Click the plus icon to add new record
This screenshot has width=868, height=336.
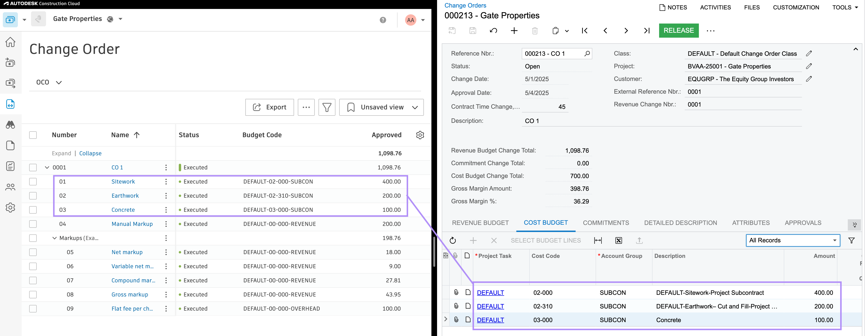point(514,31)
